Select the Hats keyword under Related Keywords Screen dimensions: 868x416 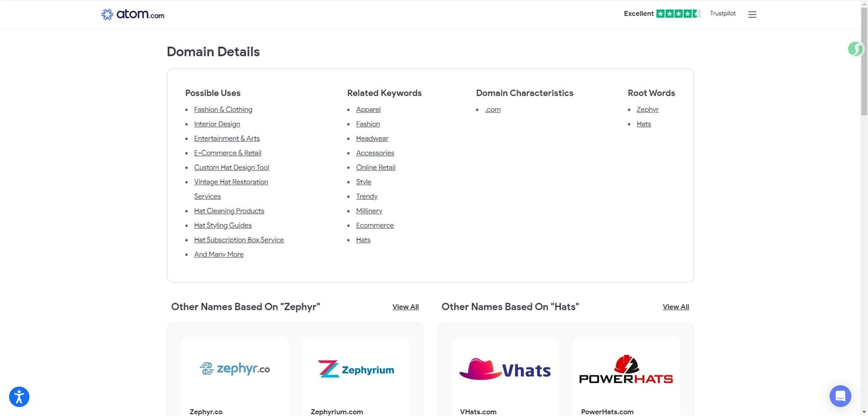coord(363,240)
